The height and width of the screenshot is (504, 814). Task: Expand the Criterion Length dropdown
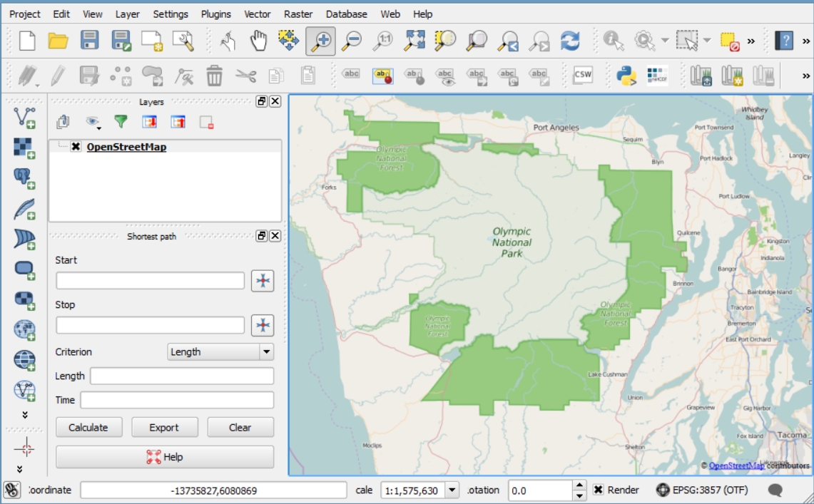[x=266, y=351]
